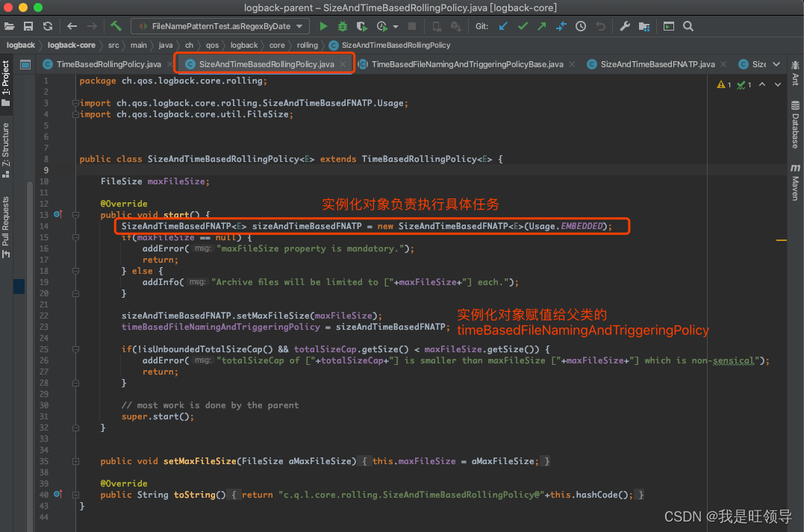Start debugging with the bug icon
The image size is (804, 532).
[343, 26]
